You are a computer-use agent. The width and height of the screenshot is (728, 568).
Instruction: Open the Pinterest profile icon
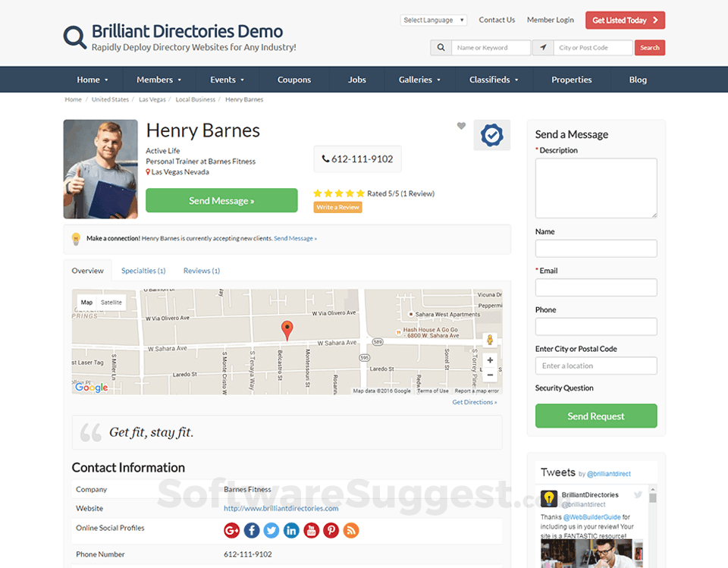tap(331, 530)
